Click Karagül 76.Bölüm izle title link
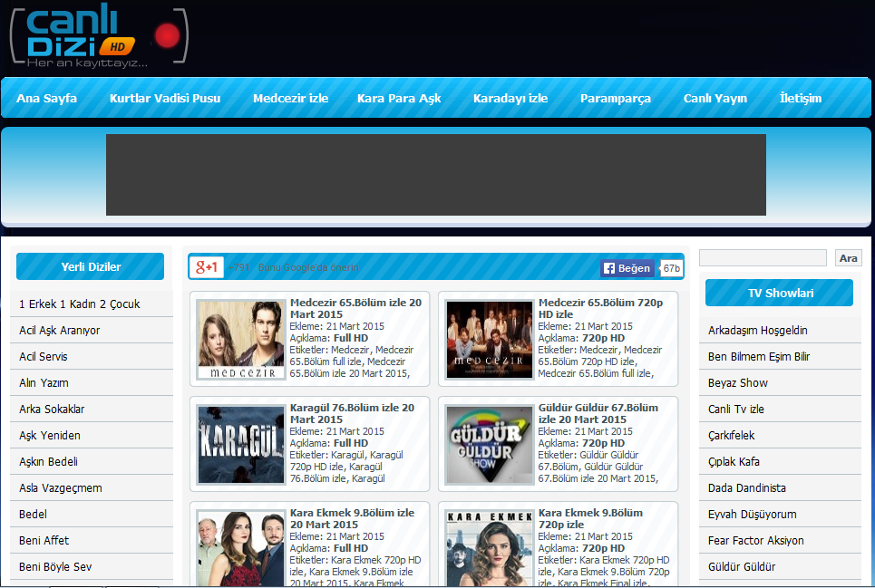This screenshot has height=588, width=875. (352, 413)
